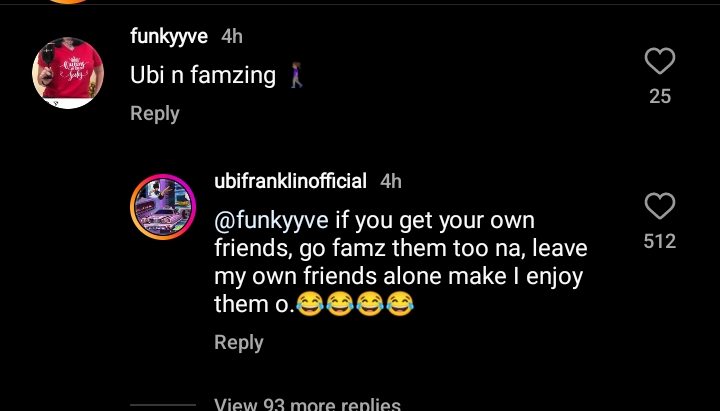Tap the funkyyve username
Viewport: 720px width, 411px height.
pyautogui.click(x=169, y=36)
